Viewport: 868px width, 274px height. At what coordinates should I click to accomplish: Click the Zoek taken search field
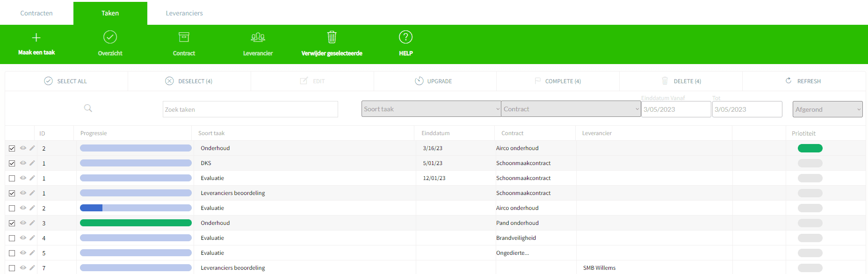click(x=250, y=109)
